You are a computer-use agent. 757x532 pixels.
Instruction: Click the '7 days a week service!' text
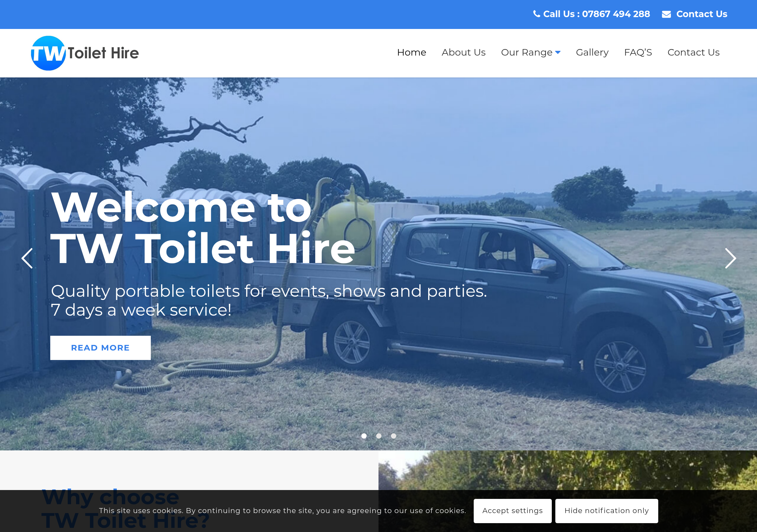141,310
